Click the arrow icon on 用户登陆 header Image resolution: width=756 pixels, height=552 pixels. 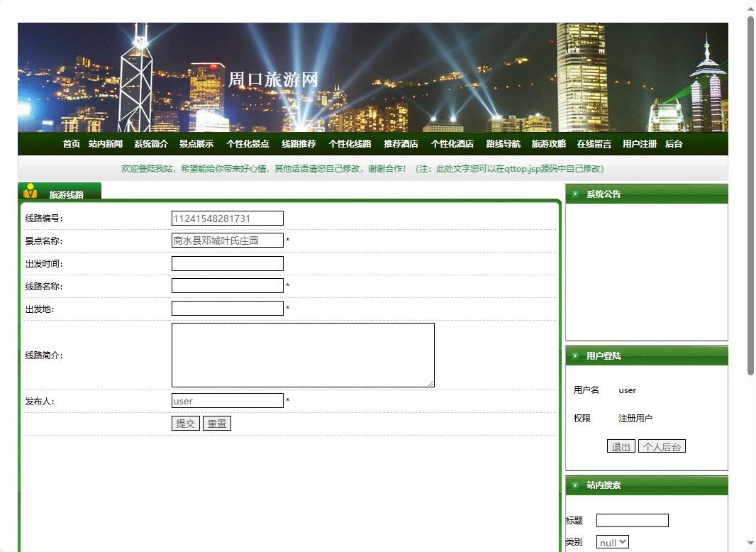click(x=575, y=355)
